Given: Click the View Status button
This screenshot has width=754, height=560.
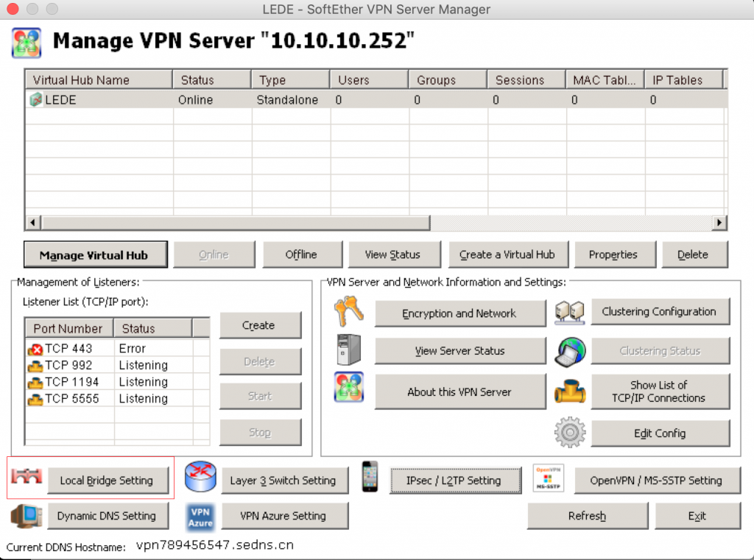Looking at the screenshot, I should click(x=395, y=255).
